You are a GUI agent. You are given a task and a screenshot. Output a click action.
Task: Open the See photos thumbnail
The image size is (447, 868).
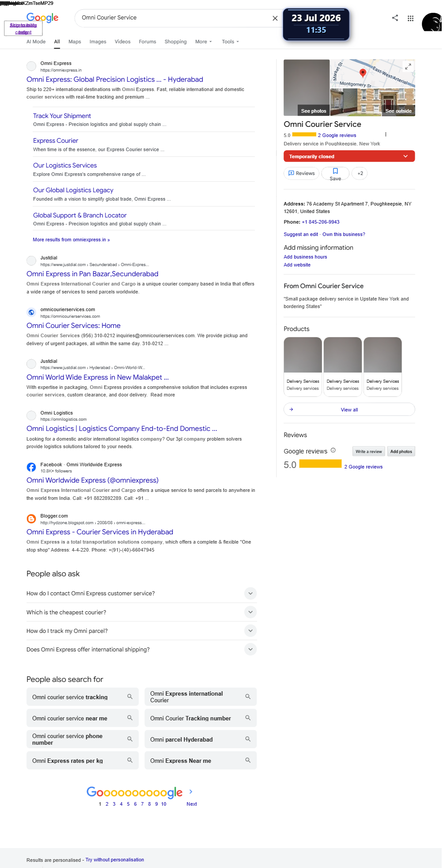tap(307, 88)
